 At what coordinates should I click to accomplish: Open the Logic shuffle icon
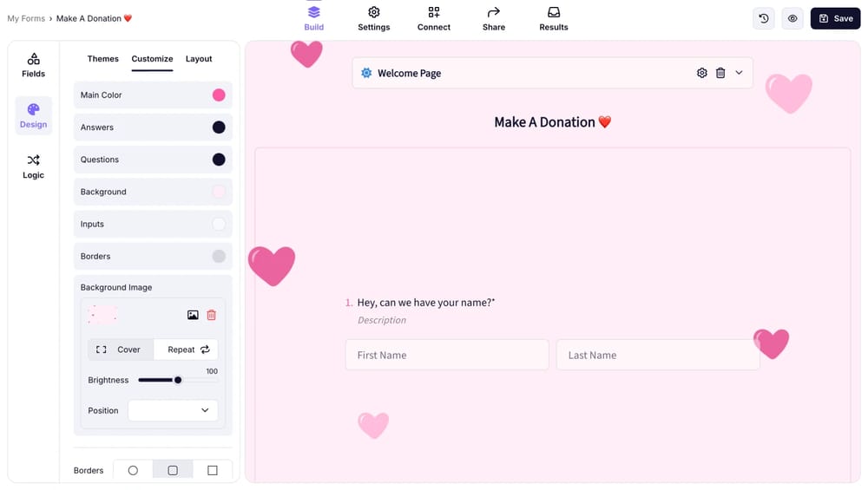tap(33, 160)
